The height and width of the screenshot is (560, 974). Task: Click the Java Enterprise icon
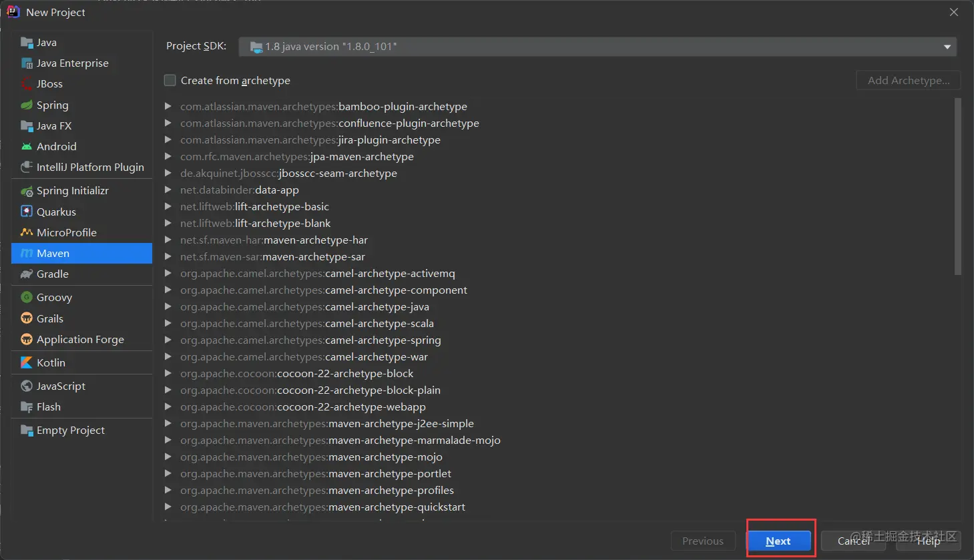(27, 63)
